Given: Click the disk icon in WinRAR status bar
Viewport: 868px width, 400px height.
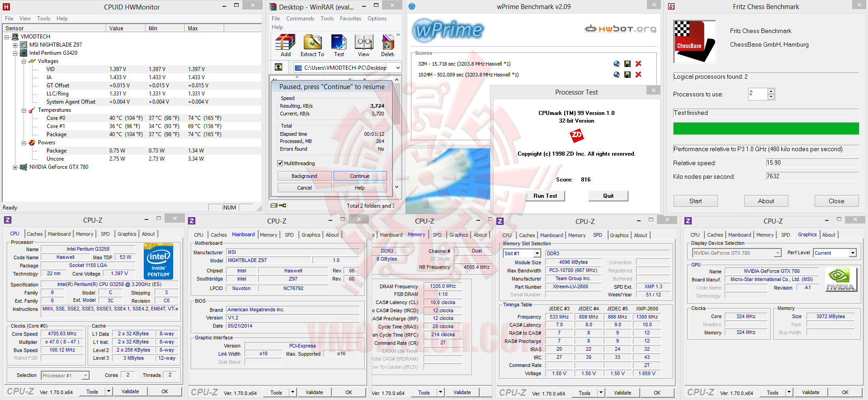Looking at the screenshot, I should click(274, 205).
